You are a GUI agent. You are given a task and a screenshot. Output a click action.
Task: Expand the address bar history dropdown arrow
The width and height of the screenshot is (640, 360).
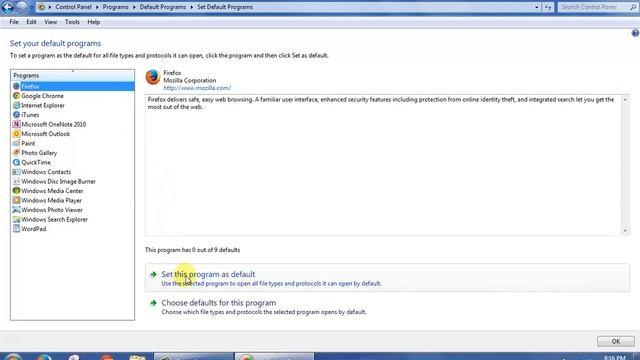pos(536,7)
